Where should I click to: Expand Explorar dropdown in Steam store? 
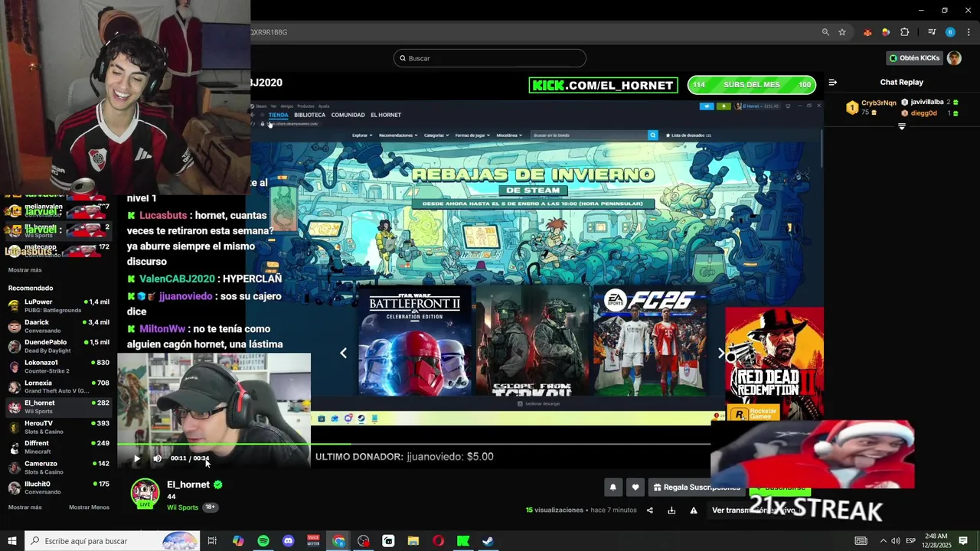tap(362, 135)
